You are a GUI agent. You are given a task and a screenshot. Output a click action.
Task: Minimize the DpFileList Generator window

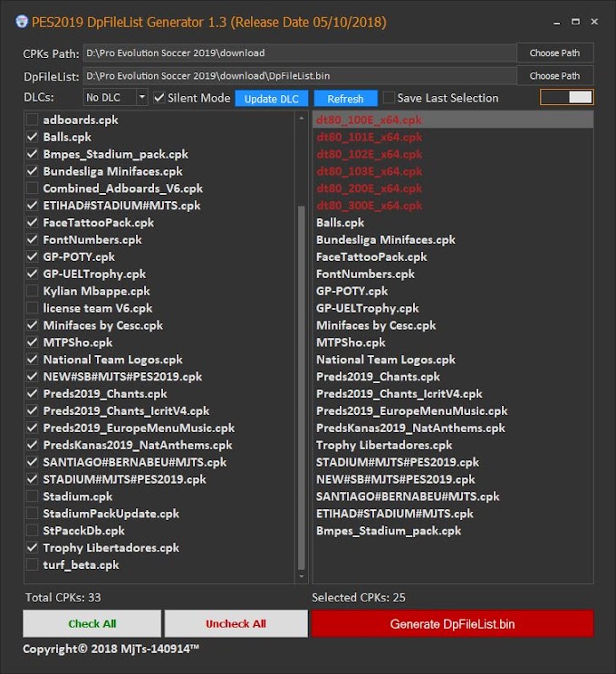(x=557, y=22)
